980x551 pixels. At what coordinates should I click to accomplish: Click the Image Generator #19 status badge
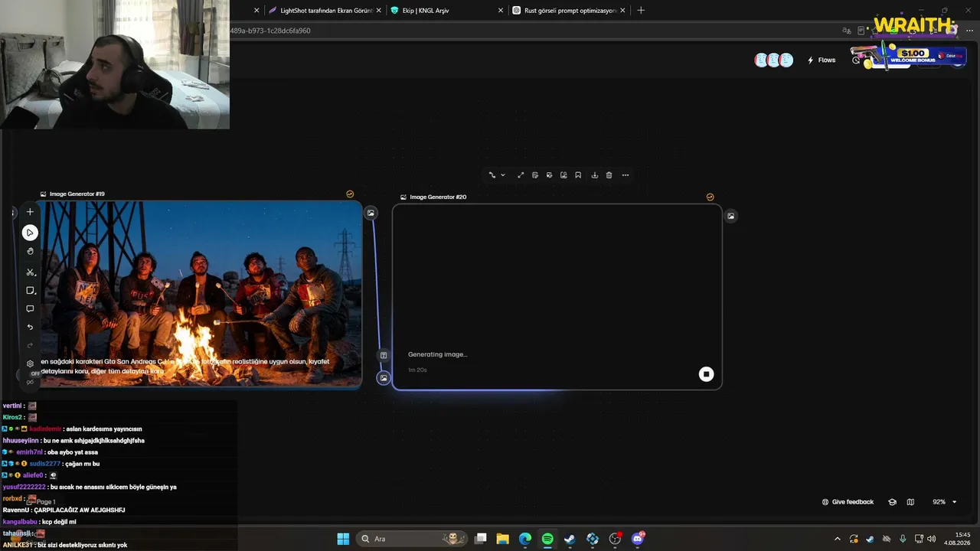click(350, 194)
